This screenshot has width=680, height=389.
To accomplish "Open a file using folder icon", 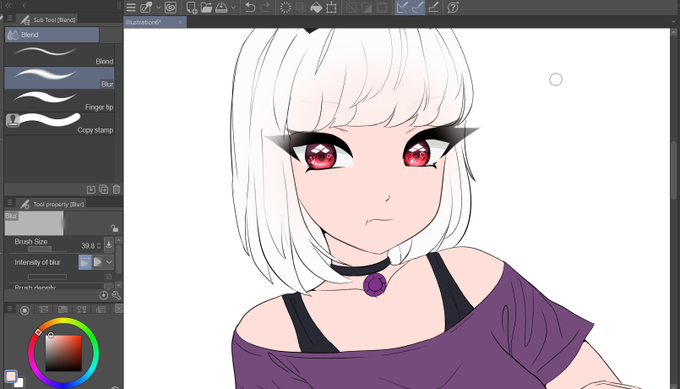I will (206, 7).
